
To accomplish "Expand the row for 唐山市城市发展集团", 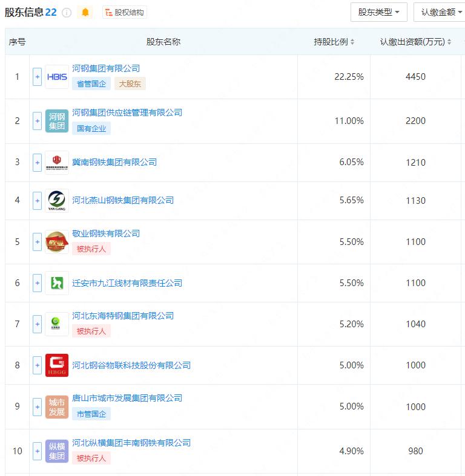I will pos(37,406).
